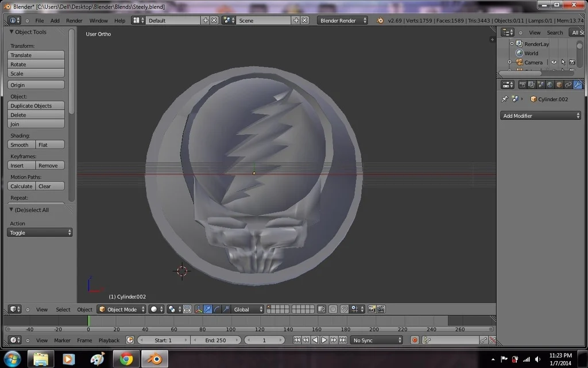Toggle manipulate center points button

[x=187, y=309]
